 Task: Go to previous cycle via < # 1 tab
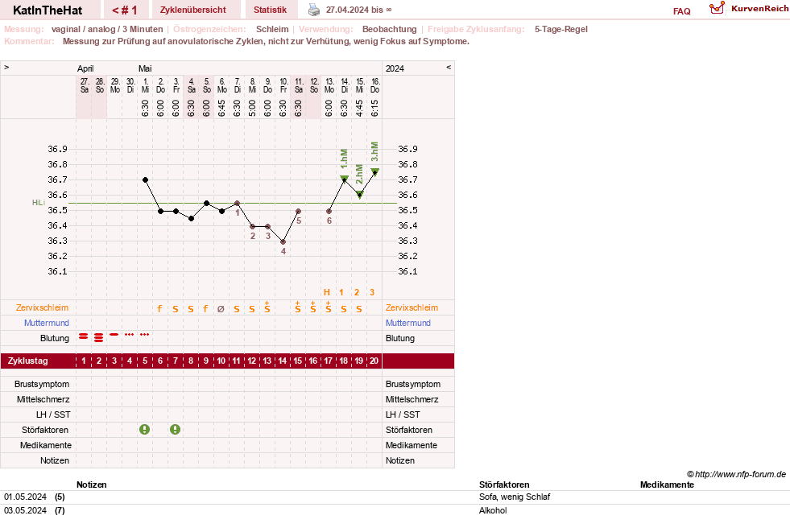(125, 10)
